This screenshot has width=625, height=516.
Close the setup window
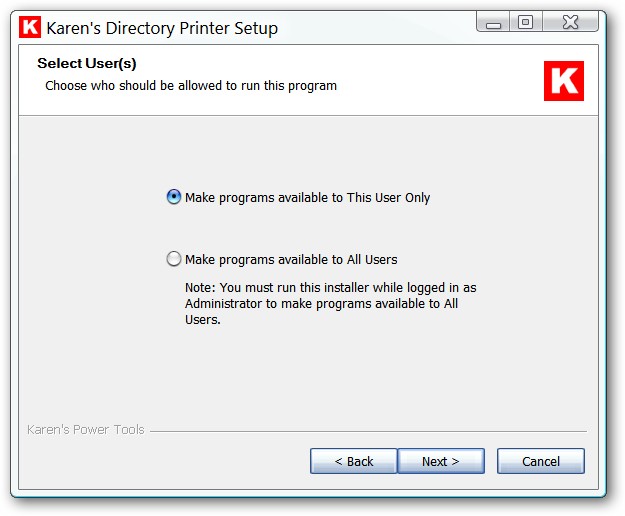tap(570, 22)
